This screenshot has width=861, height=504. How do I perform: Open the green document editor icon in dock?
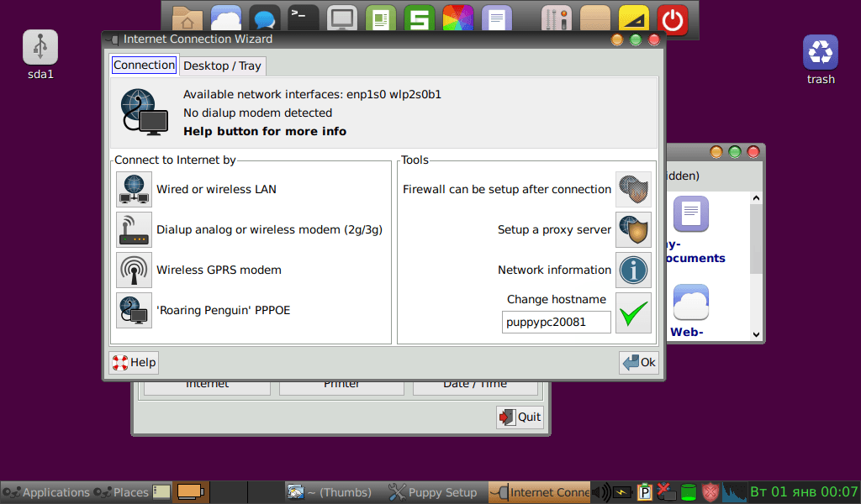[x=381, y=20]
